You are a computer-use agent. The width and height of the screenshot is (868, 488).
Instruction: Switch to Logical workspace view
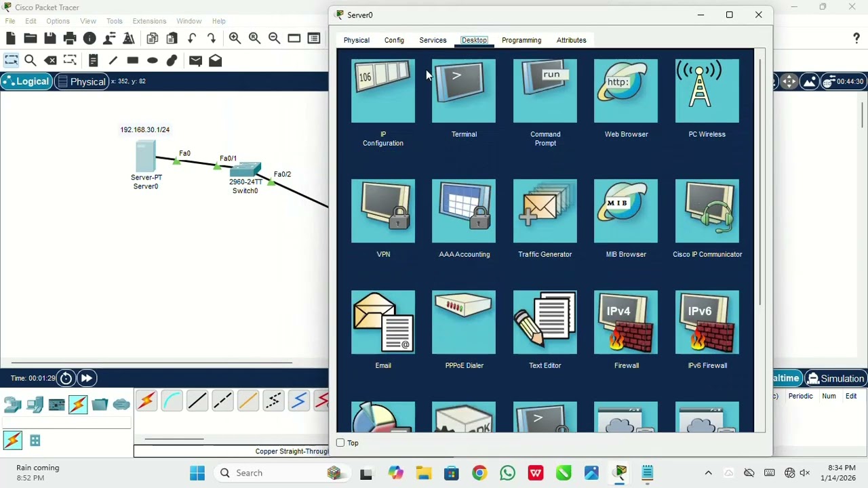26,81
